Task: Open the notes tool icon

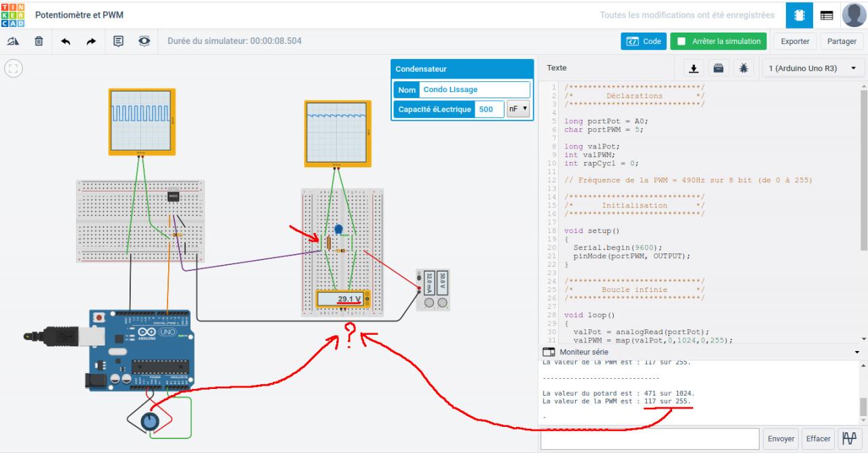Action: (118, 41)
